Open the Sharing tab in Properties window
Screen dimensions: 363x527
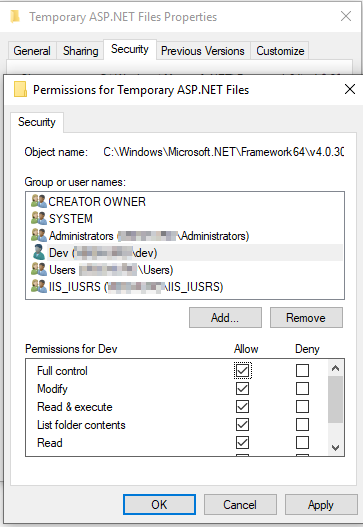pyautogui.click(x=81, y=51)
